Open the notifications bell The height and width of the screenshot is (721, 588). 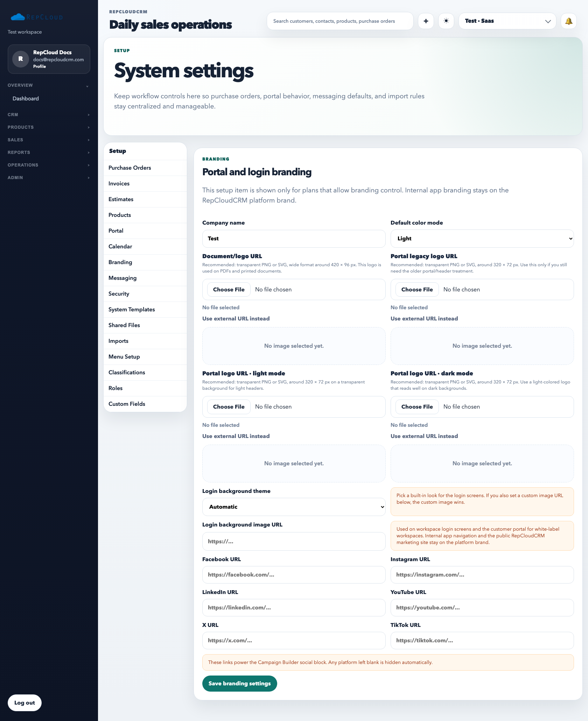pyautogui.click(x=569, y=21)
